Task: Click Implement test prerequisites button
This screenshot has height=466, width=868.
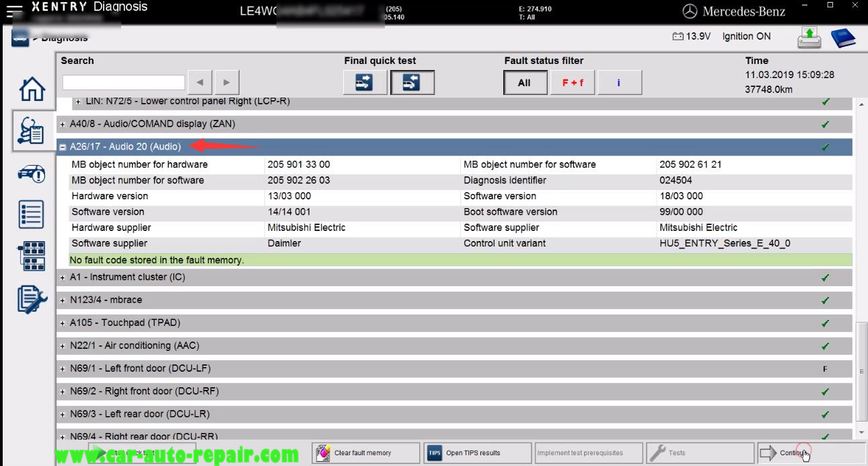Action: coord(589,453)
